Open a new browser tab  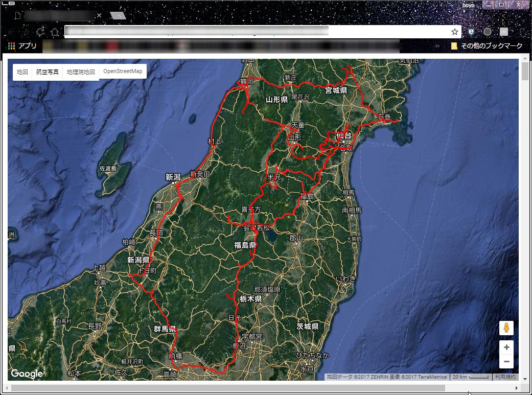click(118, 16)
